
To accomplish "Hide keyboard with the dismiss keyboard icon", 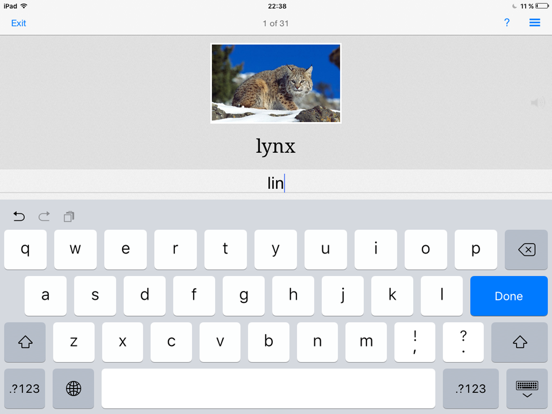I will click(x=527, y=389).
